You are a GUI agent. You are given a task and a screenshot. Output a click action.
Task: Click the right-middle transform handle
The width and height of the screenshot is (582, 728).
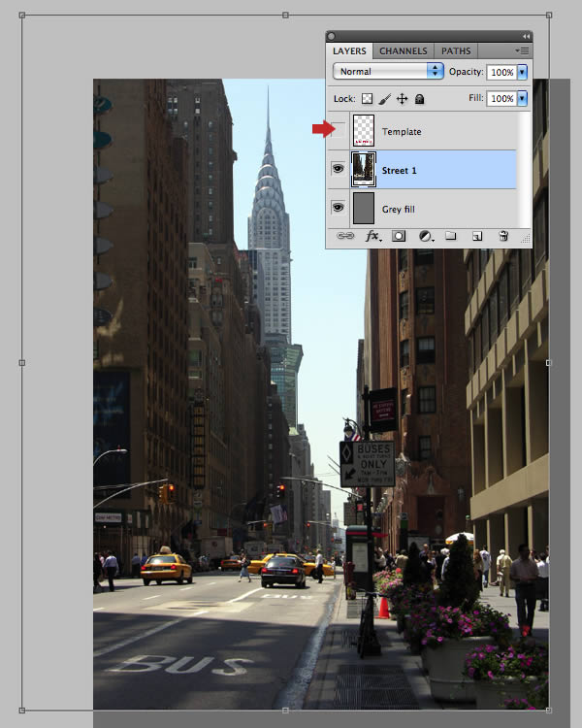549,363
